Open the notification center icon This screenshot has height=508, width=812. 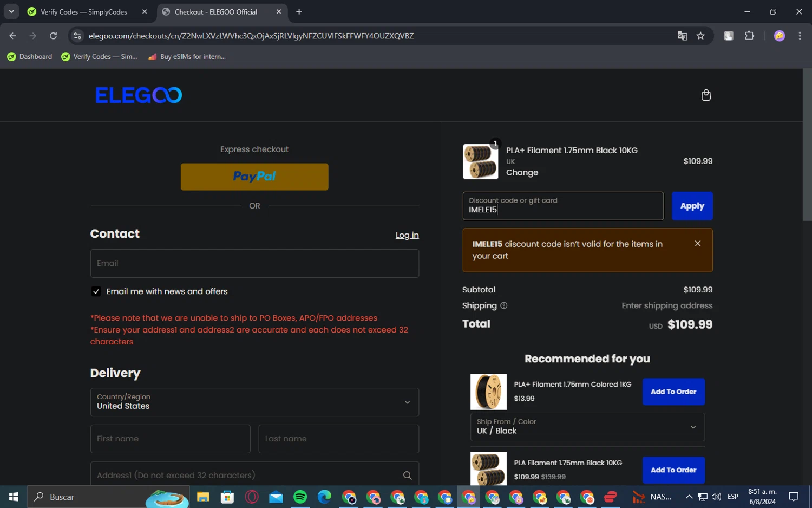pyautogui.click(x=794, y=497)
